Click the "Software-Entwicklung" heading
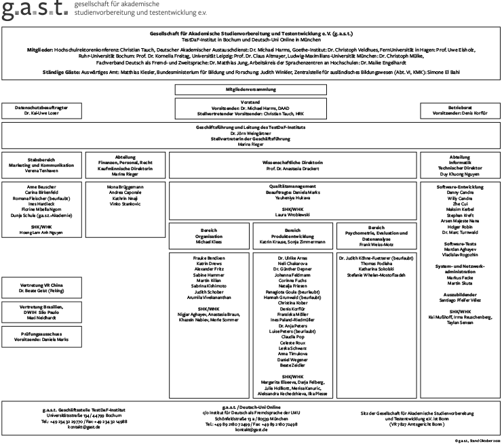Screen dimensions: 504x444 coord(460,187)
